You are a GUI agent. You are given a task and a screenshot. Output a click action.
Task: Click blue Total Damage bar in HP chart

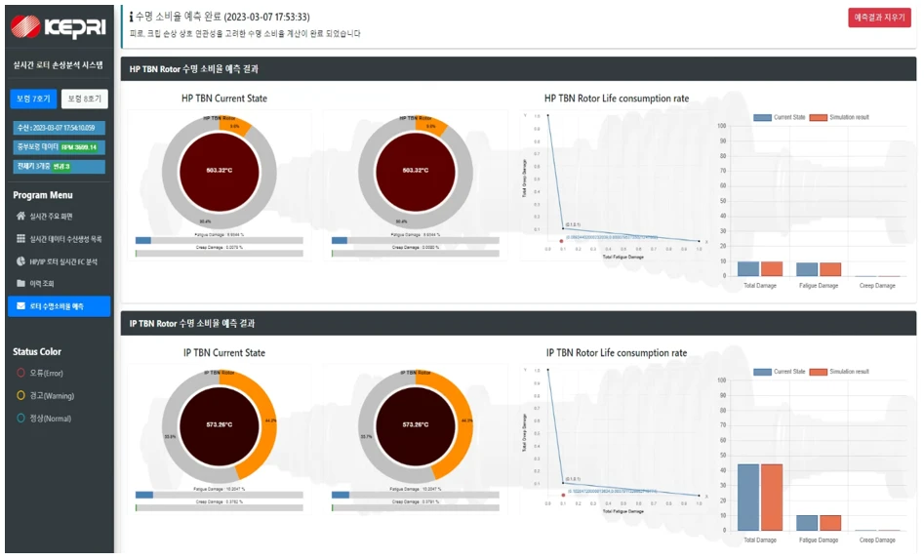pos(748,269)
